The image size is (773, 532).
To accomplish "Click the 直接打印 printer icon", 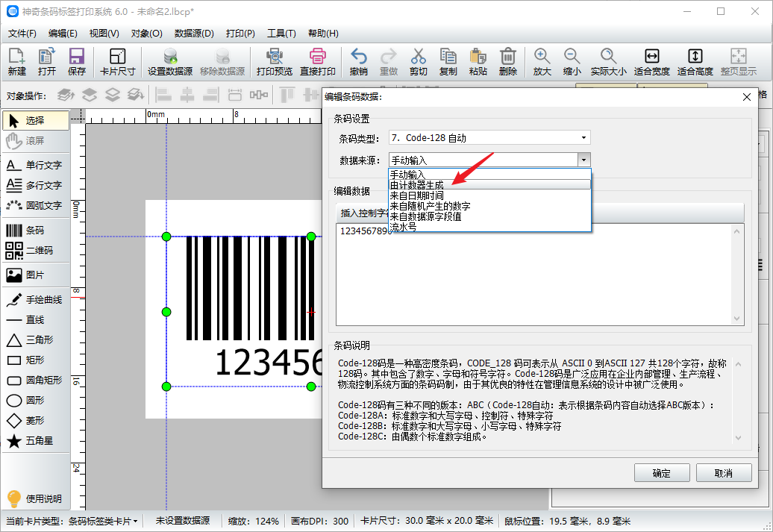I will coord(318,62).
